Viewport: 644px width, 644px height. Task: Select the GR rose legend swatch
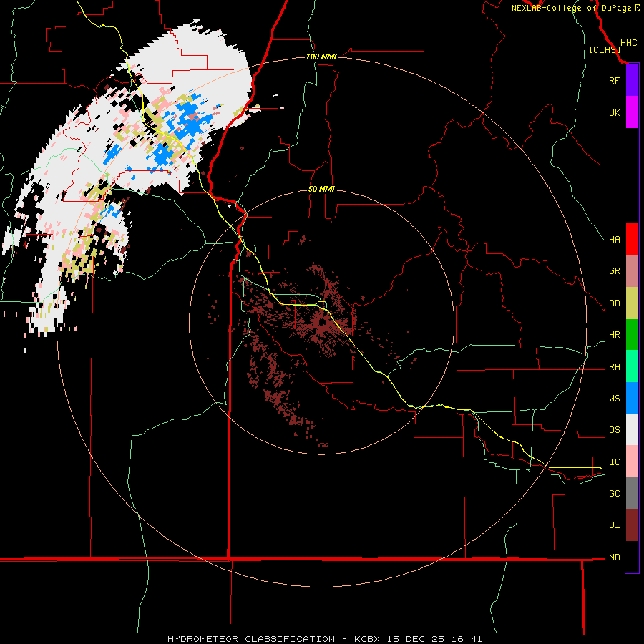point(632,271)
